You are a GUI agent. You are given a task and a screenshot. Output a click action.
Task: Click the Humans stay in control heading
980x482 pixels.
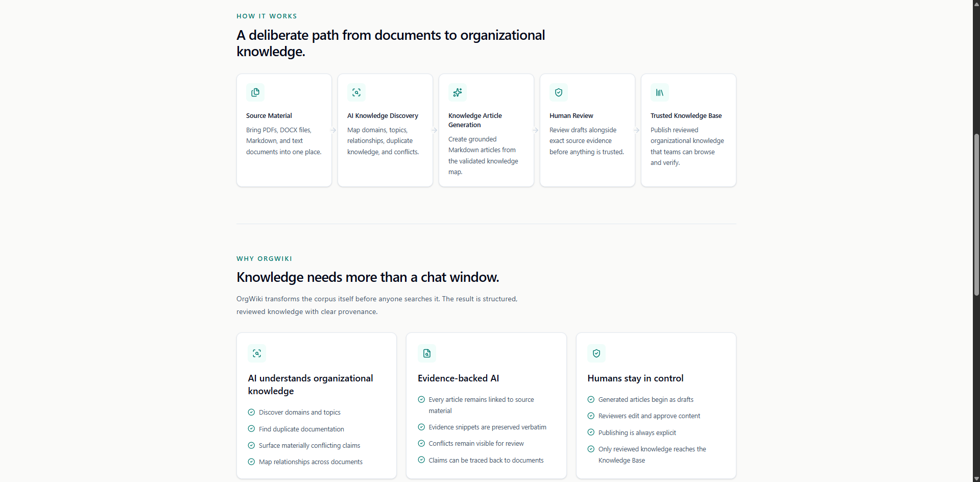click(x=635, y=378)
